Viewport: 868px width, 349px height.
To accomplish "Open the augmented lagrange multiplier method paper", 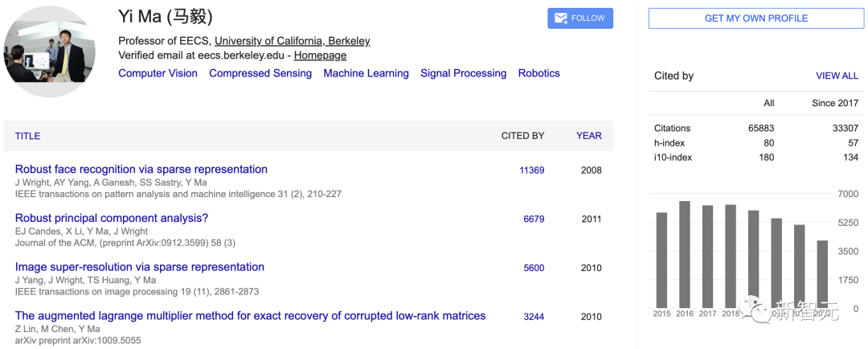I will click(x=250, y=316).
